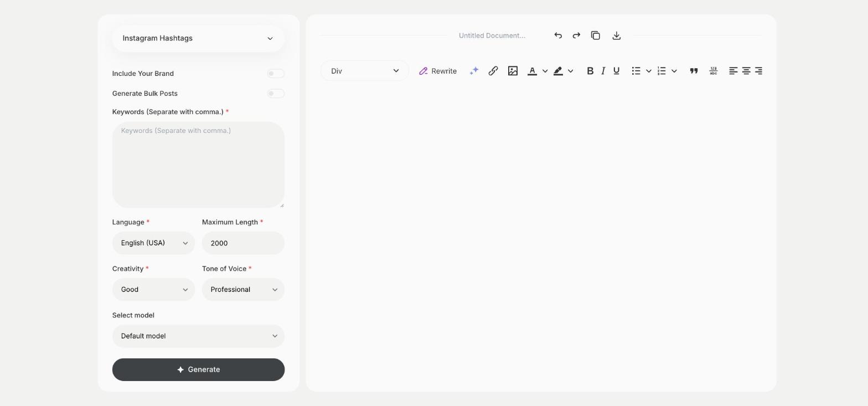Viewport: 868px width, 406px height.
Task: Turn on Generate Bulk Posts switch
Action: point(276,94)
